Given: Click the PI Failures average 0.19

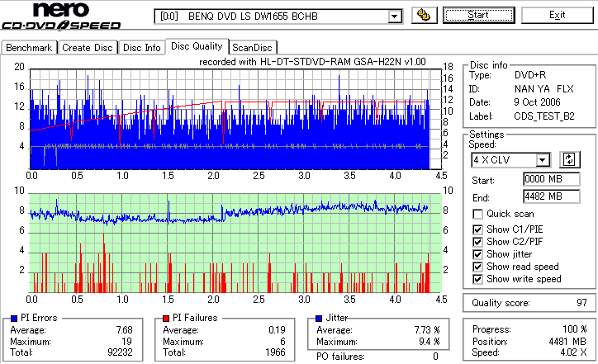Looking at the screenshot, I should pos(277,330).
